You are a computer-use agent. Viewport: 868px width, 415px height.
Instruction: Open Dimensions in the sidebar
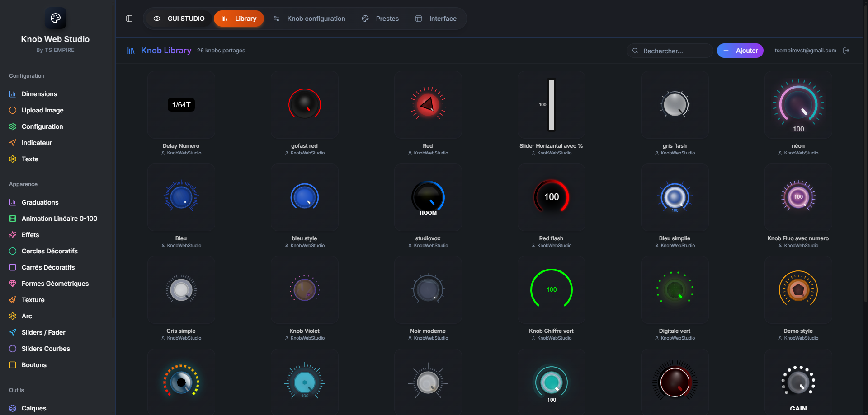tap(39, 94)
